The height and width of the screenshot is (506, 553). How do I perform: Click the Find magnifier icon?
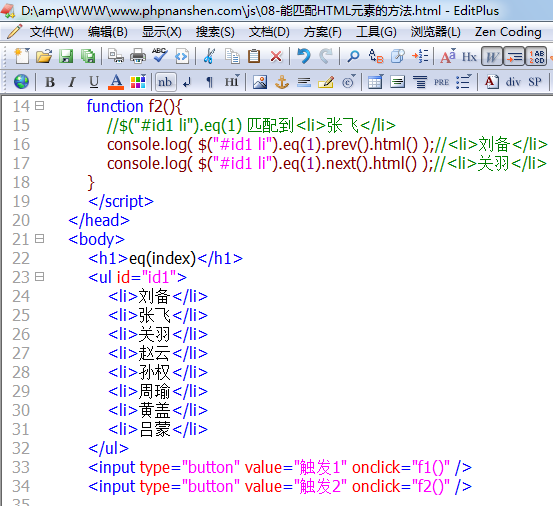pos(353,56)
